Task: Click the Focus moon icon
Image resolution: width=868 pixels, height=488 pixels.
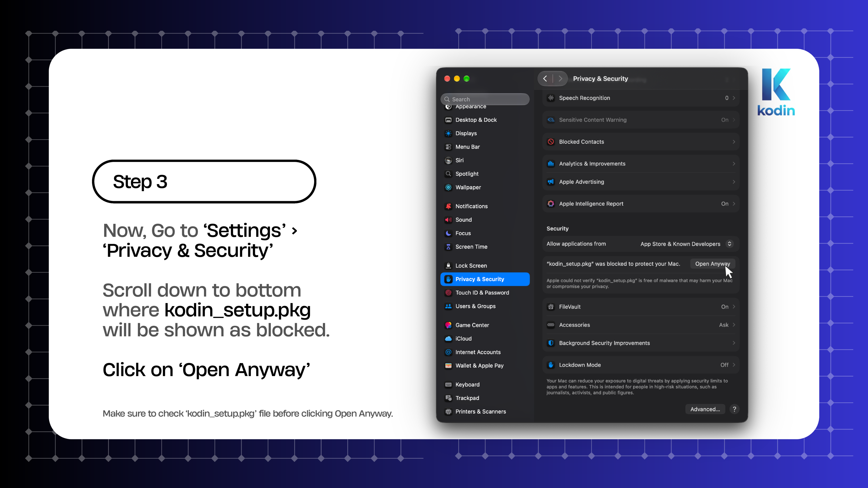Action: coord(448,233)
